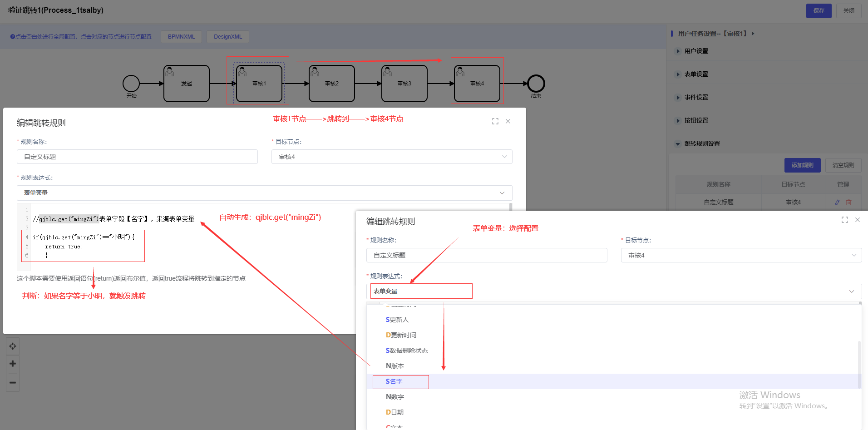
Task: Click the 添加规则 button
Action: [802, 165]
